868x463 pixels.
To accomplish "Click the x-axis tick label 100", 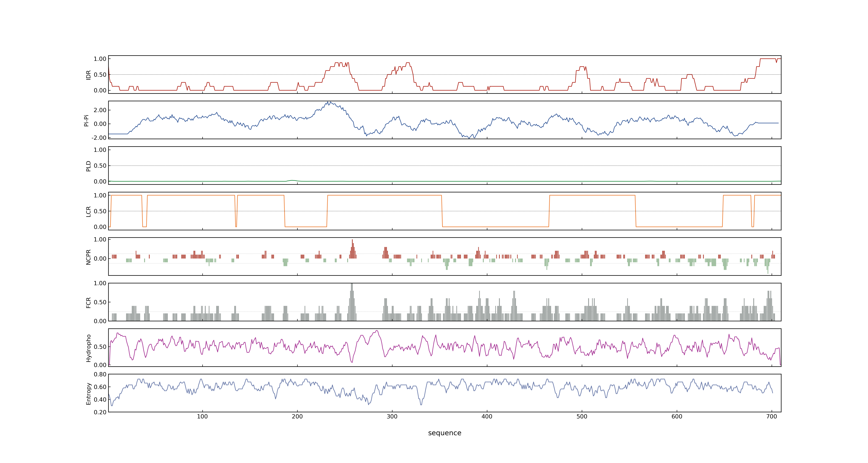I will coord(202,416).
